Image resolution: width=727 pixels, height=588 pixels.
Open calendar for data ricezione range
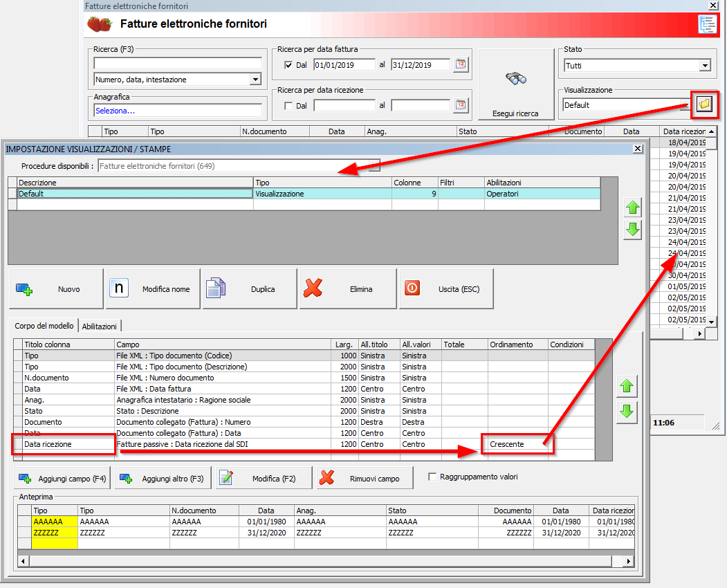coord(461,105)
